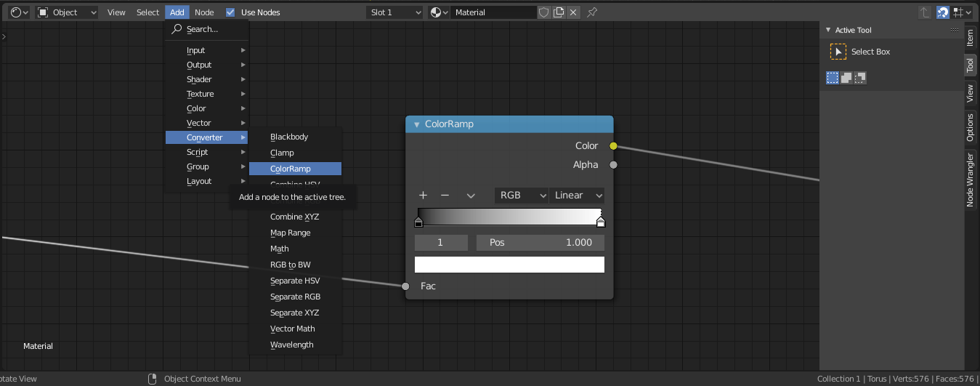Unlink the material with the X icon

click(x=573, y=12)
